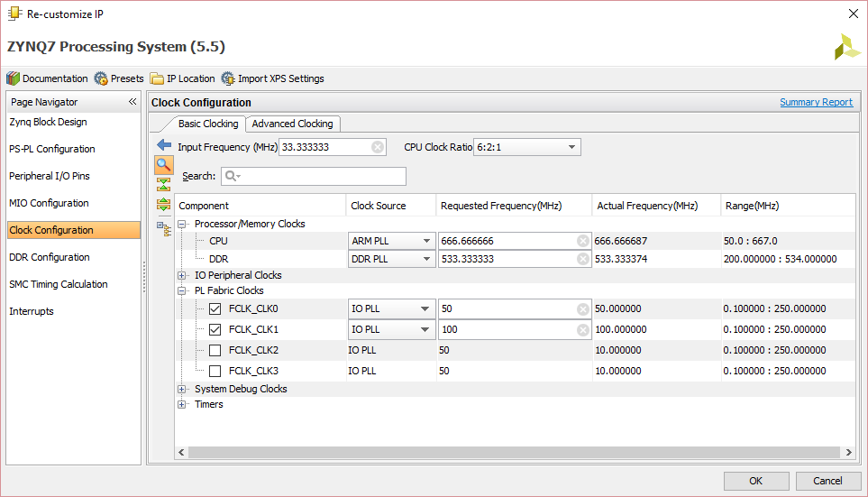Disable the FCLK_CLK1 checkbox
This screenshot has height=497, width=868.
tap(215, 329)
